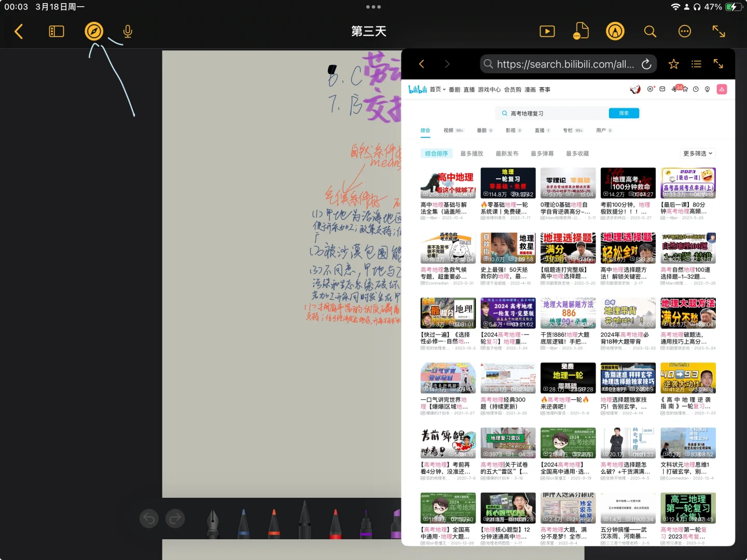Viewport: 747px width, 560px height.
Task: Open the 赛事 navigation link
Action: [x=545, y=90]
